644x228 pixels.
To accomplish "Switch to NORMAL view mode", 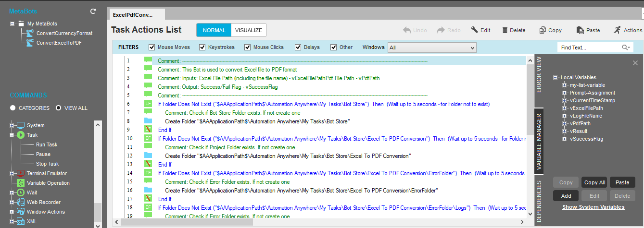I will pos(214,30).
